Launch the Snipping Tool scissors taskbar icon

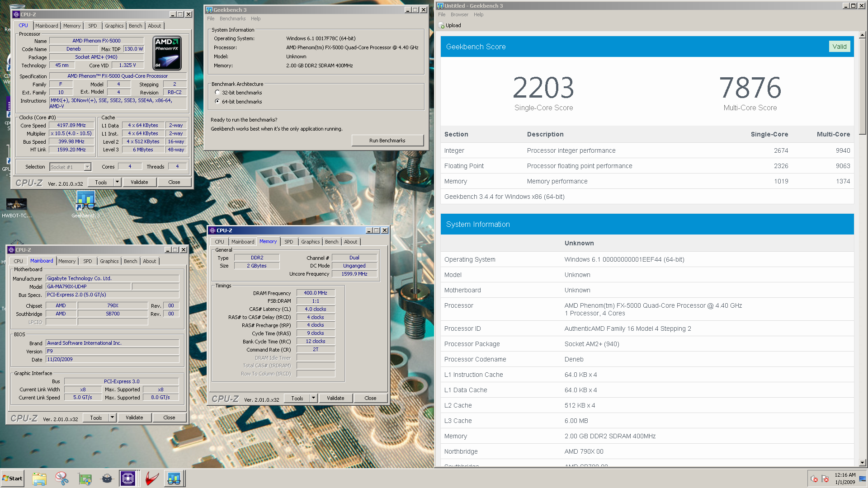point(62,479)
